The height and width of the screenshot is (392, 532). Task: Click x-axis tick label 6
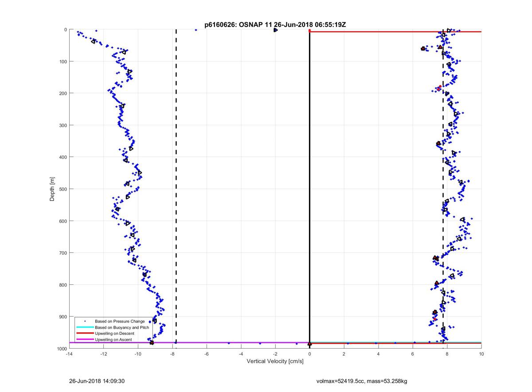click(413, 354)
